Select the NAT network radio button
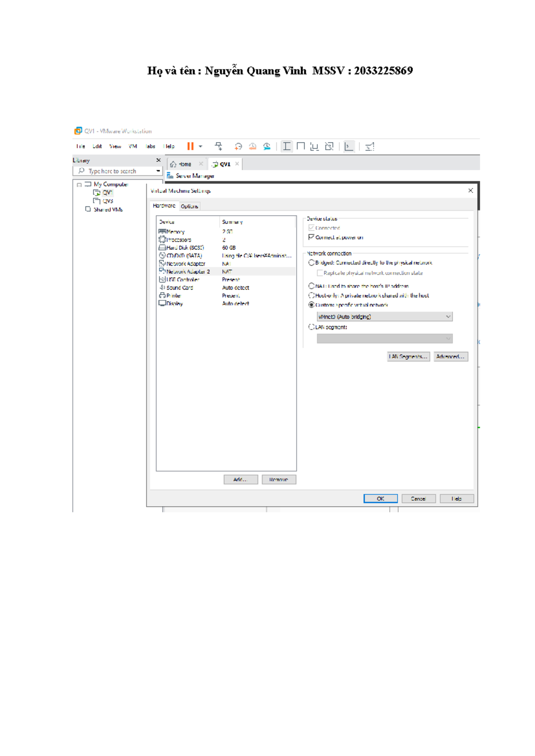Screen dimensions: 535x756 pyautogui.click(x=311, y=286)
